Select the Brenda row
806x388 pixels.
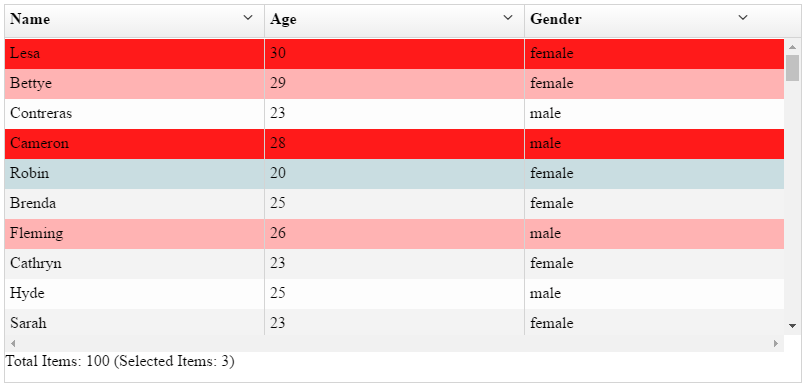tap(394, 204)
